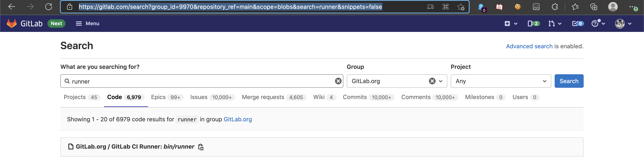This screenshot has width=644, height=157.
Task: Switch to the Epics tab
Action: point(167,97)
